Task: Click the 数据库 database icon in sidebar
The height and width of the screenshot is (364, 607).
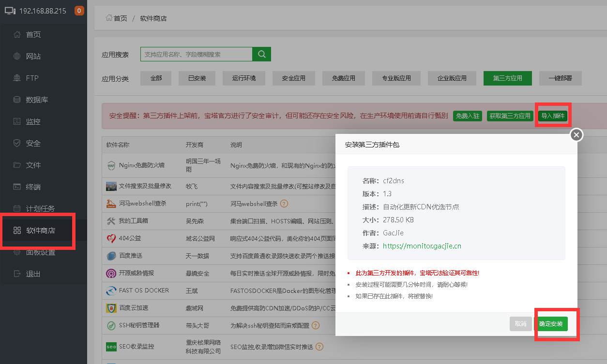Action: click(x=16, y=100)
